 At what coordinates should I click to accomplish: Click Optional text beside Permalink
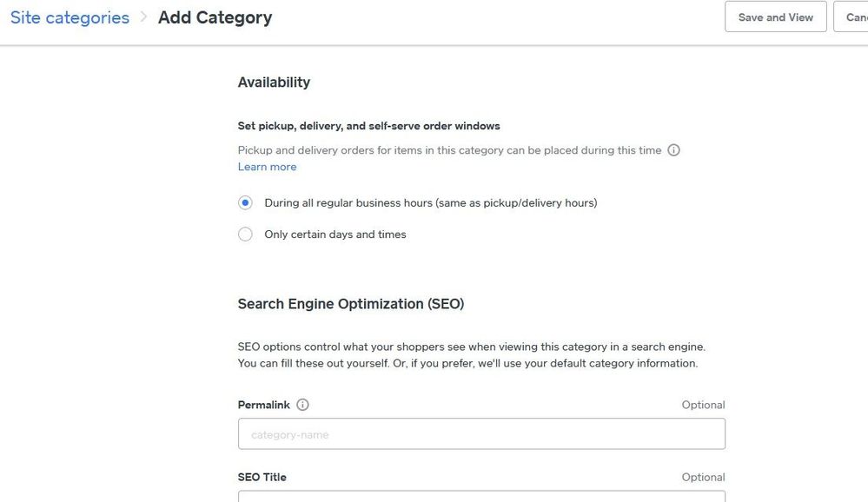(x=703, y=405)
